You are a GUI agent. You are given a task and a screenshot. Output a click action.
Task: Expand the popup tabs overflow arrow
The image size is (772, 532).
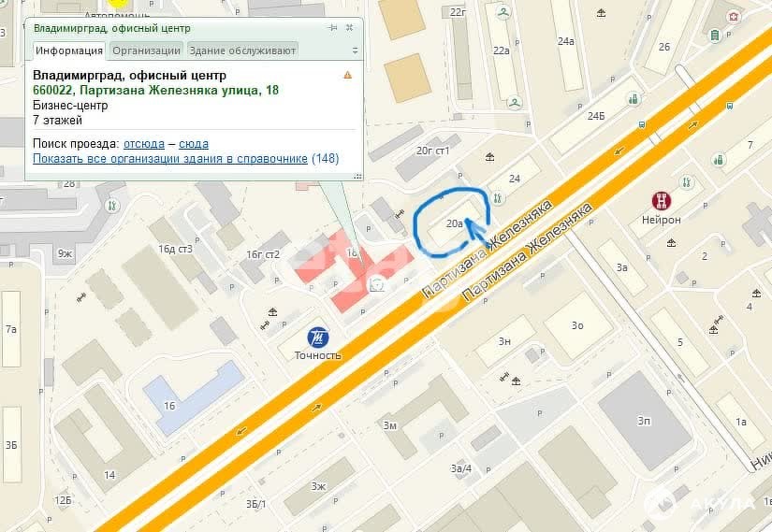tap(355, 50)
